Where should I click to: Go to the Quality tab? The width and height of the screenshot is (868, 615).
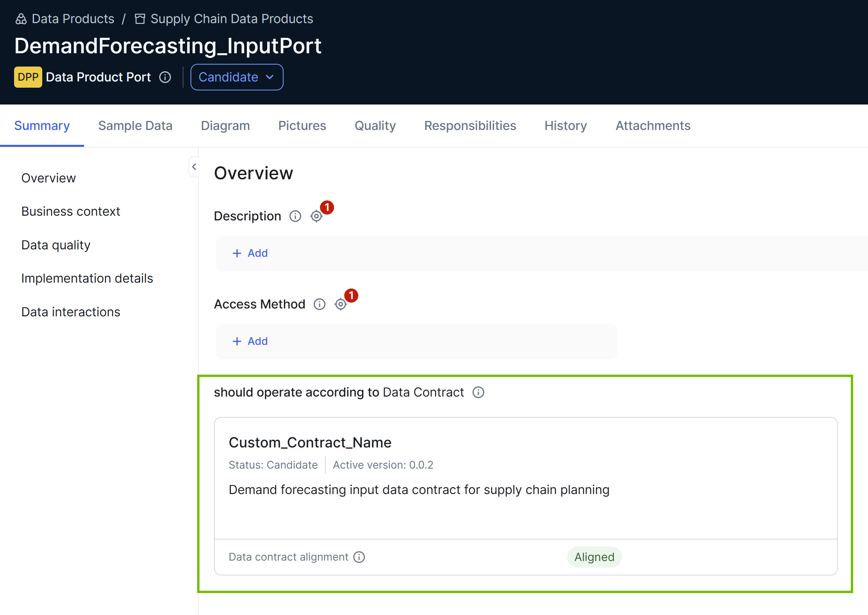375,126
